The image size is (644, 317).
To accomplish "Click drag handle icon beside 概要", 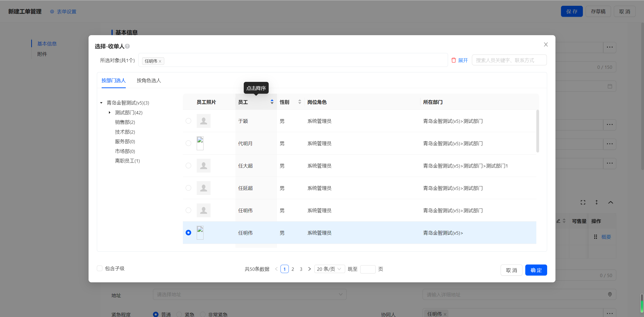I will pyautogui.click(x=595, y=237).
